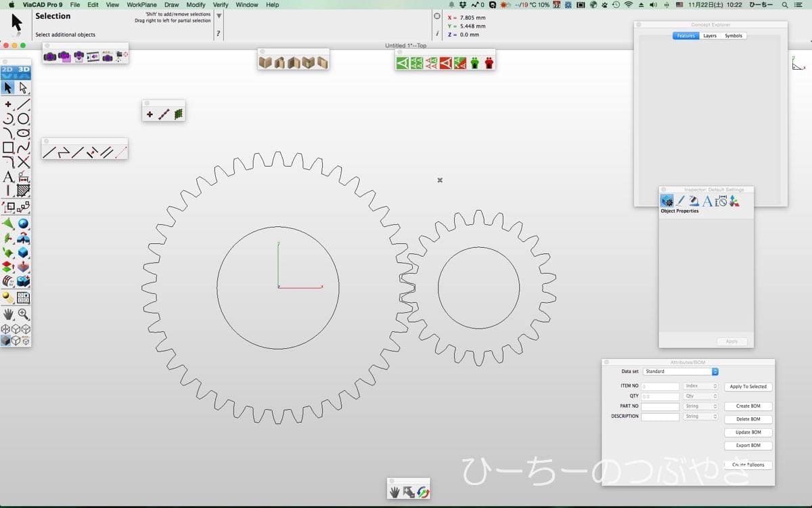Pick the Circle tool in the tool palette
Viewport: 812px width, 508px height.
(x=24, y=119)
